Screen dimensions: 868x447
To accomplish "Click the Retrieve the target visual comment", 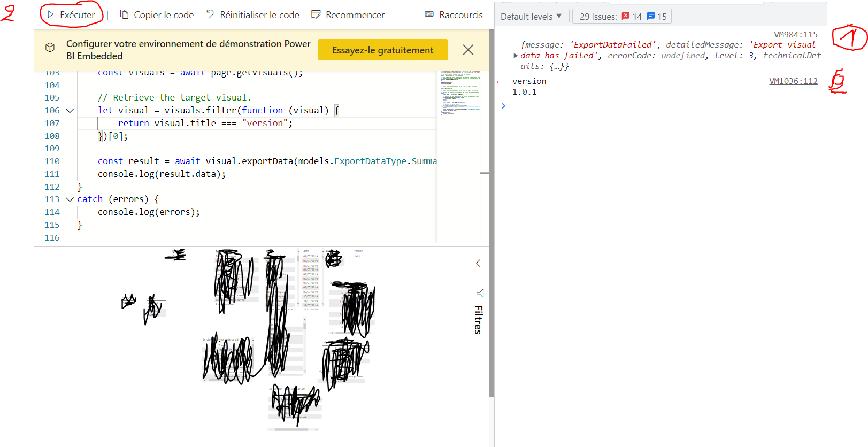I will click(x=174, y=98).
